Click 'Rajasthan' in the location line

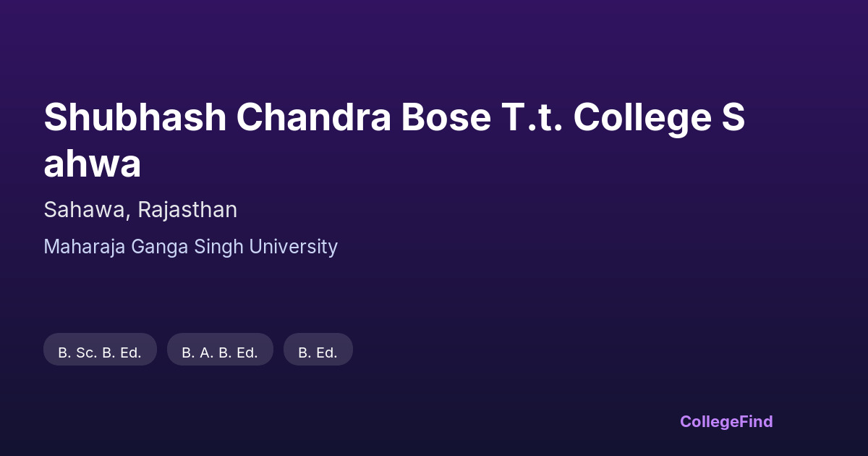click(187, 210)
